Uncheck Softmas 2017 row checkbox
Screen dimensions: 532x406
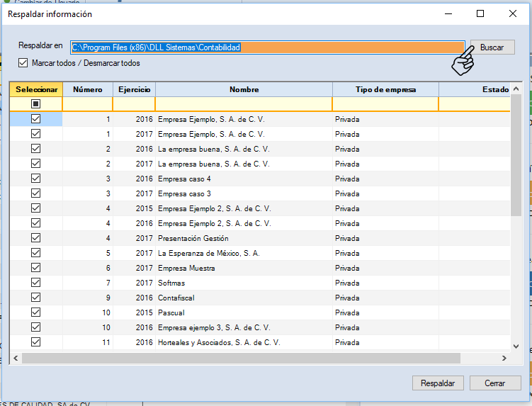coord(36,283)
